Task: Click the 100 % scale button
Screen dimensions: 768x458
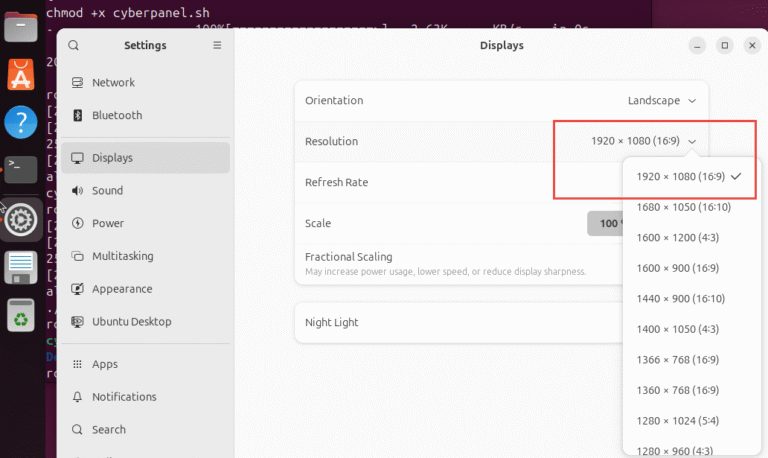Action: tap(604, 224)
